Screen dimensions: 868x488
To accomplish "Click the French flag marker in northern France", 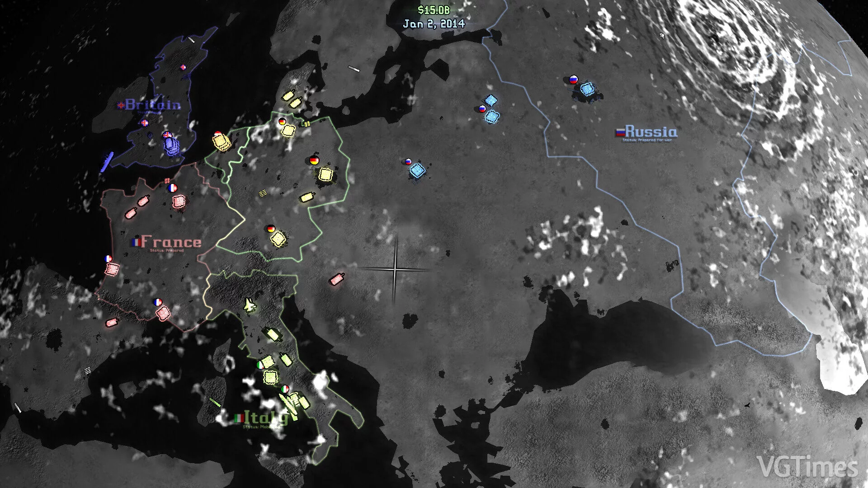I will click(x=172, y=188).
